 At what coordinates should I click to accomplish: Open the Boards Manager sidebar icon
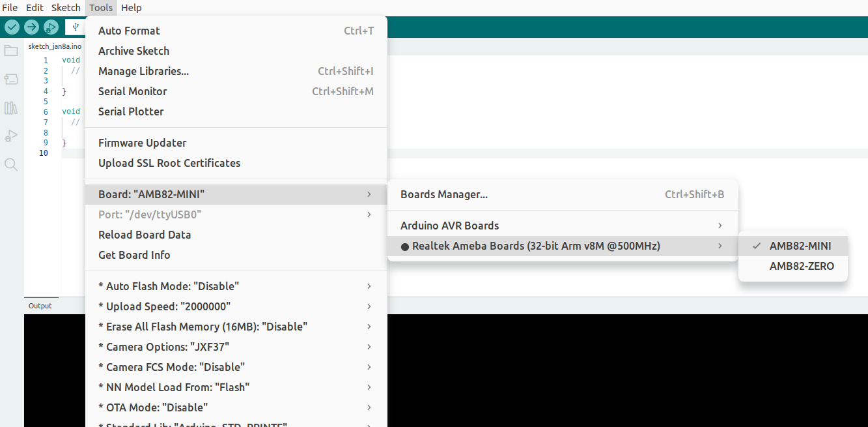(11, 79)
